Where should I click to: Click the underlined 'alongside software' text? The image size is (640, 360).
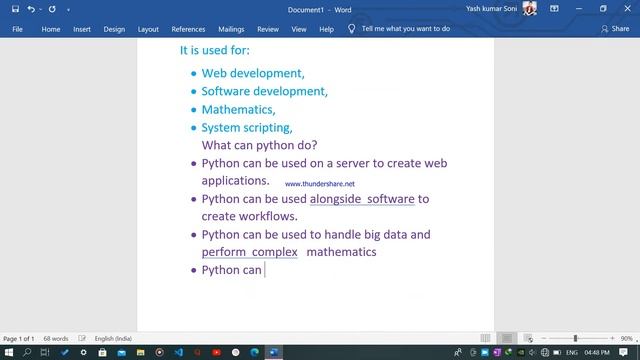tap(362, 199)
